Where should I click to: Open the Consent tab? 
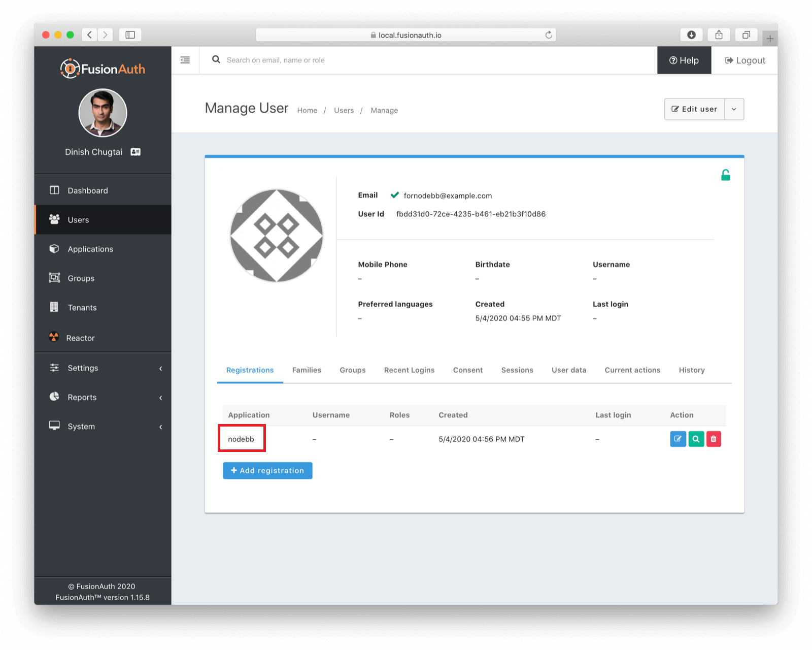pyautogui.click(x=468, y=370)
